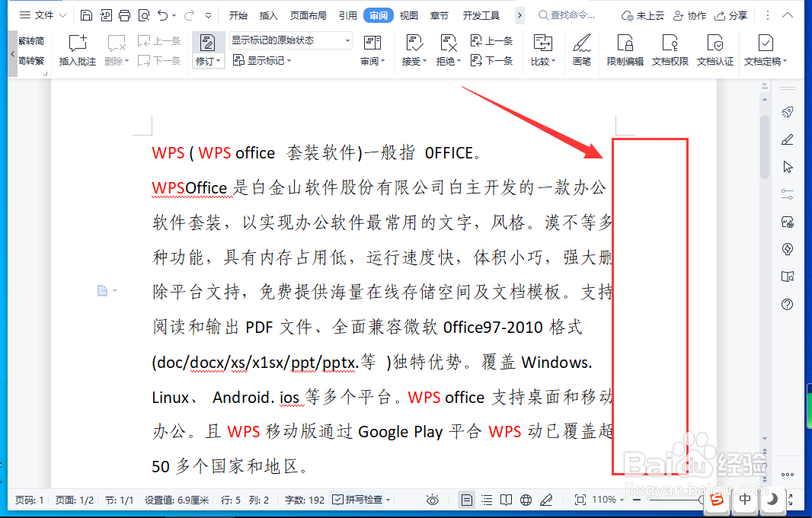812x518 pixels.
Task: Open the 显示标记 dropdown
Action: (262, 61)
